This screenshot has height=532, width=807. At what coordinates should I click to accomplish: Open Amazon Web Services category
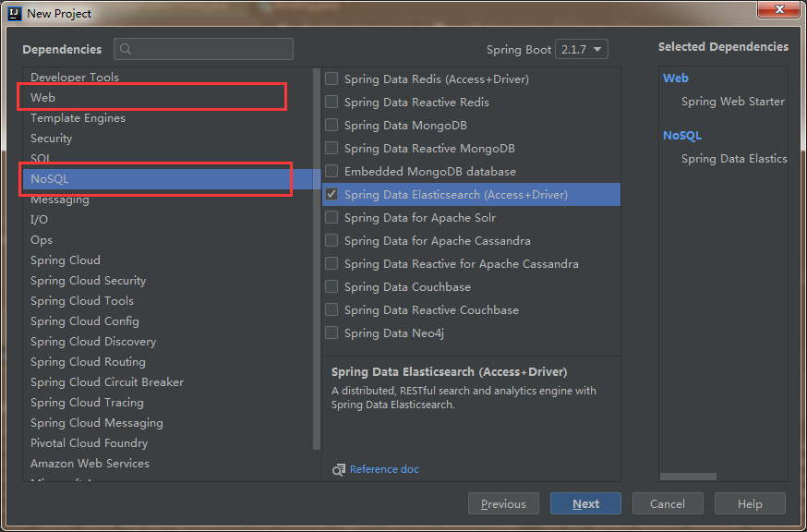pyautogui.click(x=168, y=464)
